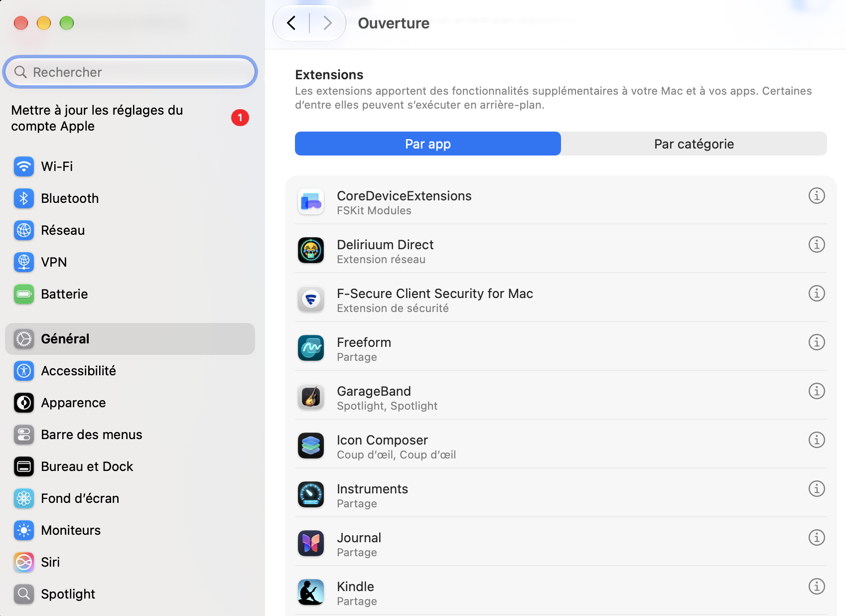846x616 pixels.
Task: Switch to the Par app tab
Action: (428, 144)
